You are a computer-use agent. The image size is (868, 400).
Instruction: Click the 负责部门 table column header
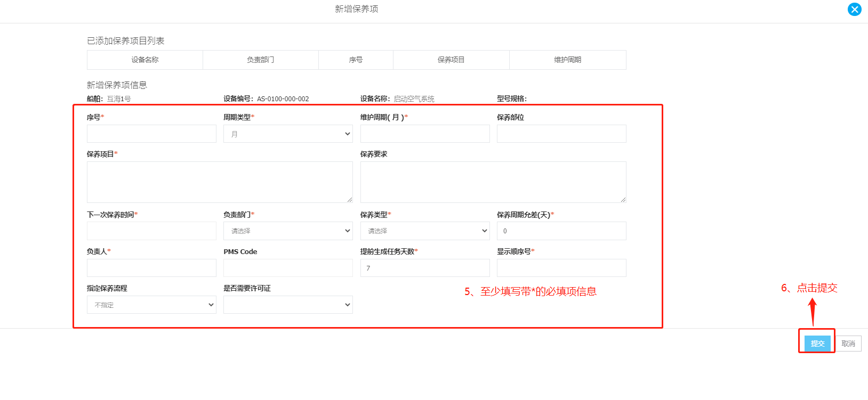point(261,60)
